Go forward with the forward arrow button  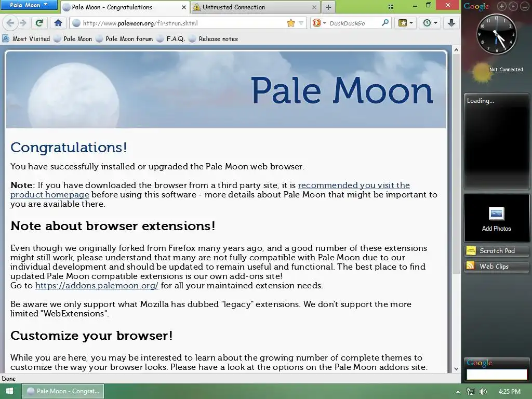(23, 23)
